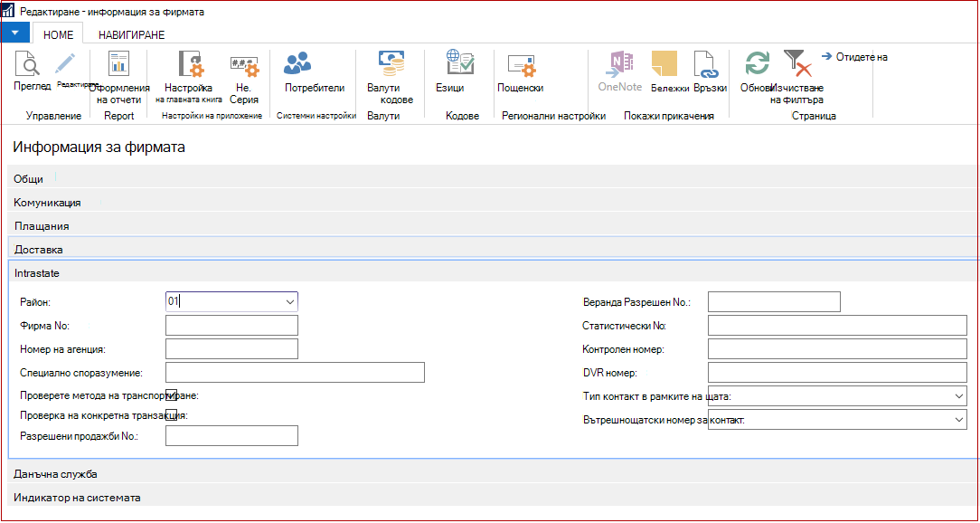Viewport: 980px width, 523px height.
Task: Open Потребители users icon
Action: 297,62
